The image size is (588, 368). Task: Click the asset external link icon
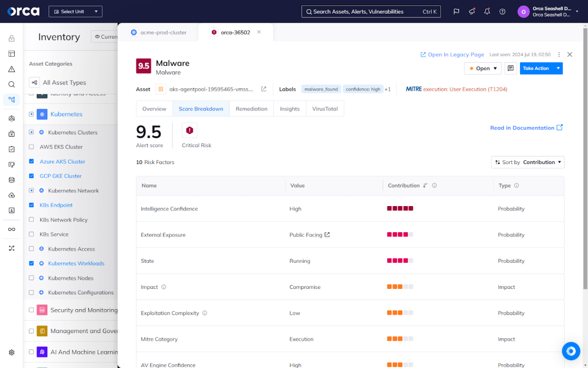point(264,89)
